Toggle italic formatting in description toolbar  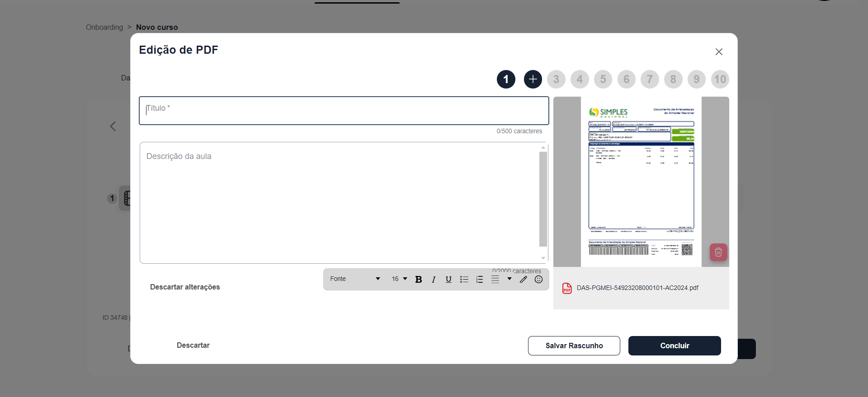[434, 280]
